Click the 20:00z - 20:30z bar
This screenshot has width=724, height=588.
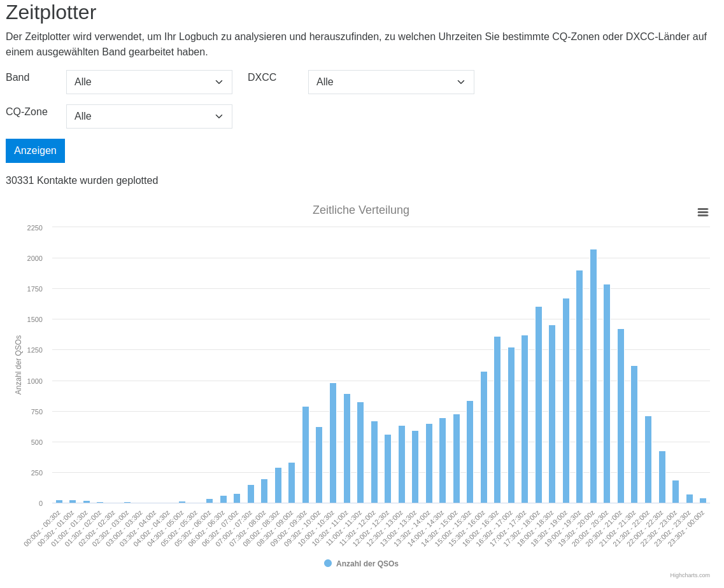coord(607,394)
